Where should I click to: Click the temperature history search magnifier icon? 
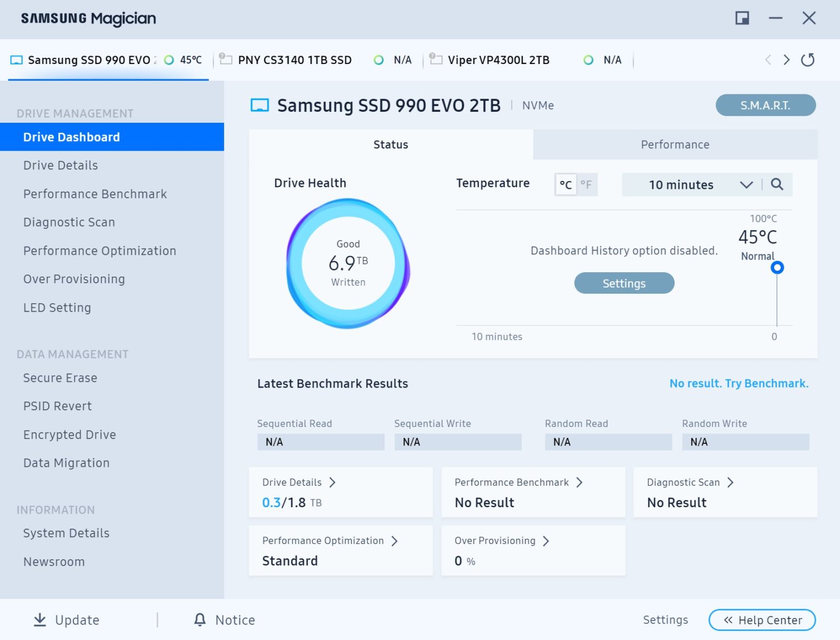pyautogui.click(x=777, y=184)
